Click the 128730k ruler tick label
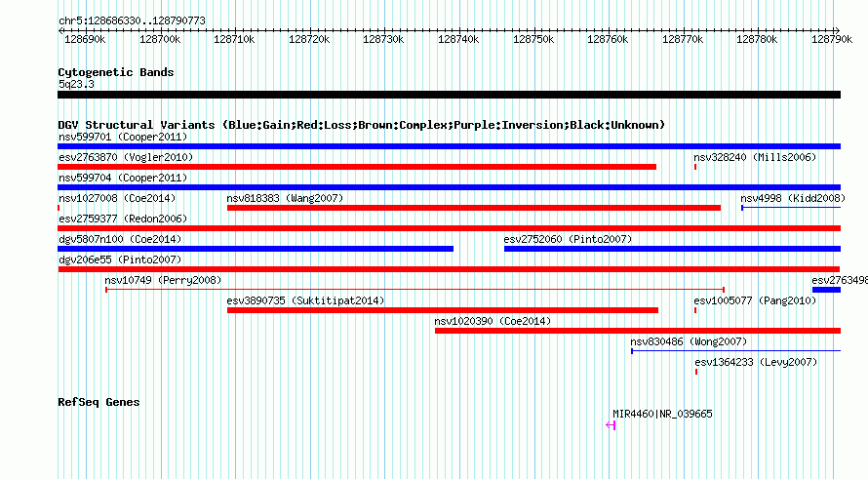The image size is (868, 479). point(383,39)
